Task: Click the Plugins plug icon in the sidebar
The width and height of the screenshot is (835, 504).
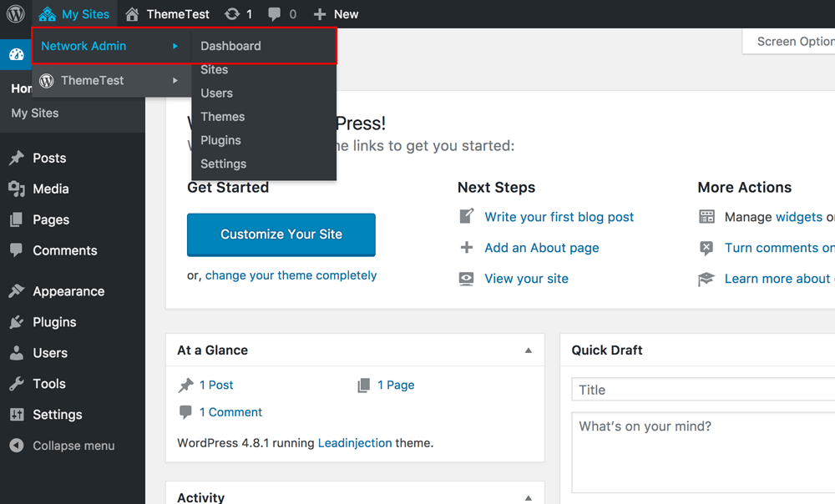Action: coord(17,321)
